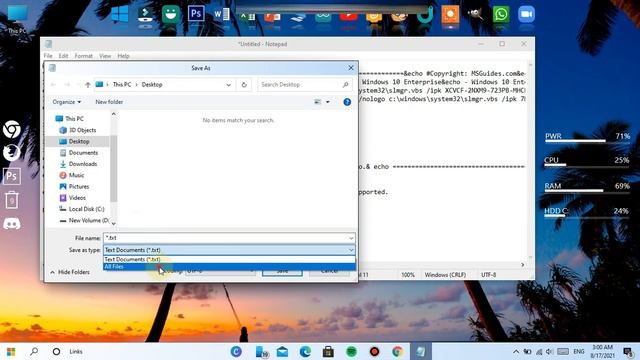The image size is (640, 360).
Task: Select Desktop in the navigation pane
Action: tap(78, 141)
